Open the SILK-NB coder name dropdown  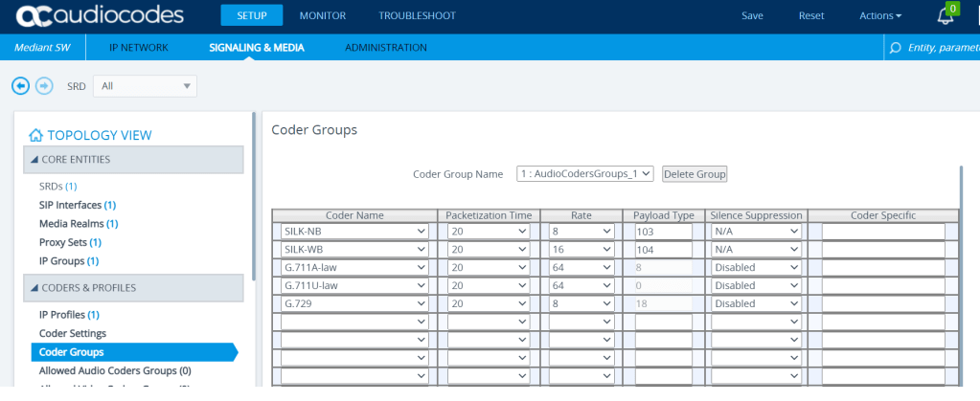pos(354,232)
